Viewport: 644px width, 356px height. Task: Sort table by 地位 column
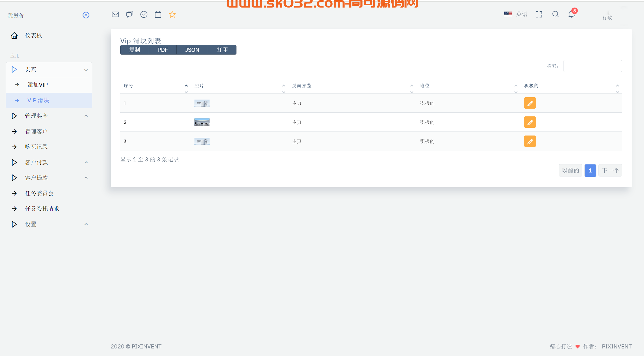click(x=469, y=86)
